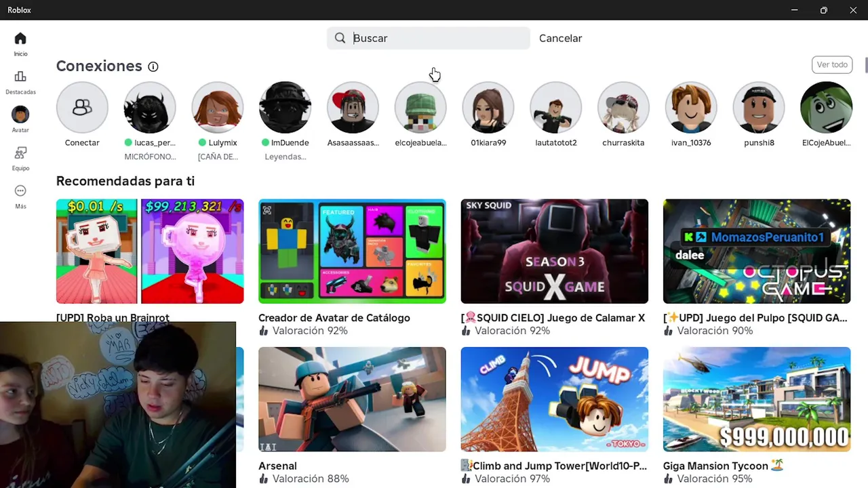Open elcojeabuela... friend avatar

pyautogui.click(x=420, y=107)
